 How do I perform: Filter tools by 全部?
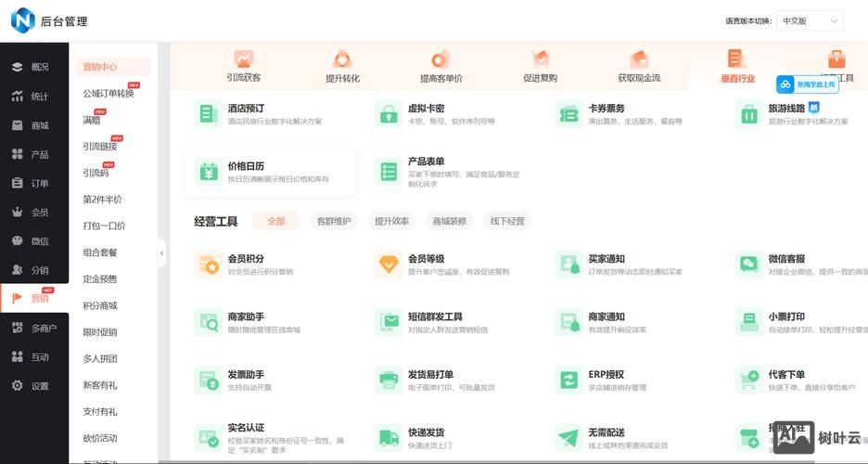tap(276, 221)
